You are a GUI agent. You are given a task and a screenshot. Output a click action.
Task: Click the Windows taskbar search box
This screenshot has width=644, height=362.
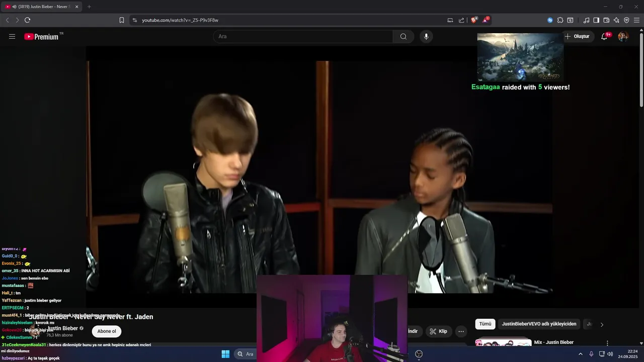click(246, 354)
